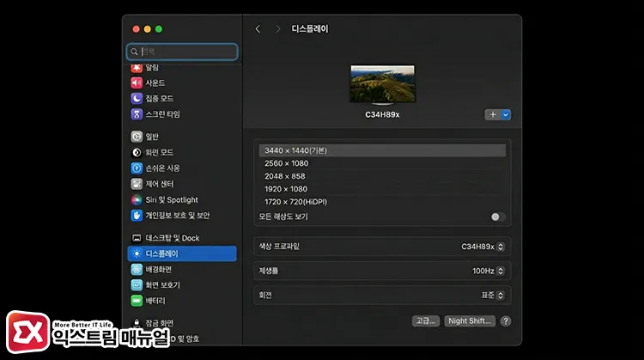The image size is (644, 360).
Task: Open the 배경화면 wallpaper icon
Action: (x=137, y=269)
